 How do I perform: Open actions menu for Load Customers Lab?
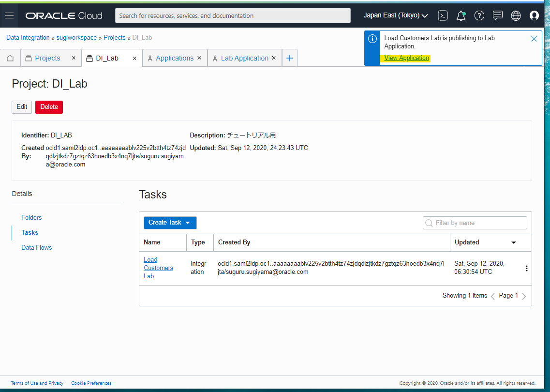point(526,268)
